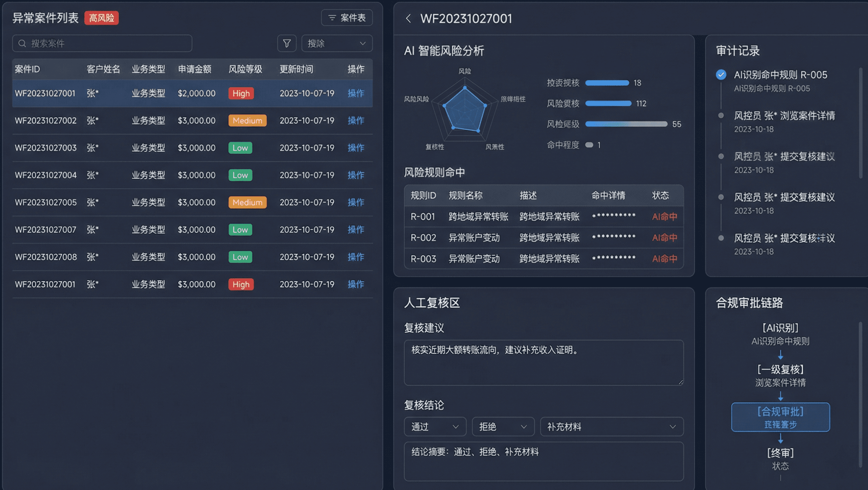Click AI命中 status in row R-003
This screenshot has width=868, height=490.
coord(664,259)
